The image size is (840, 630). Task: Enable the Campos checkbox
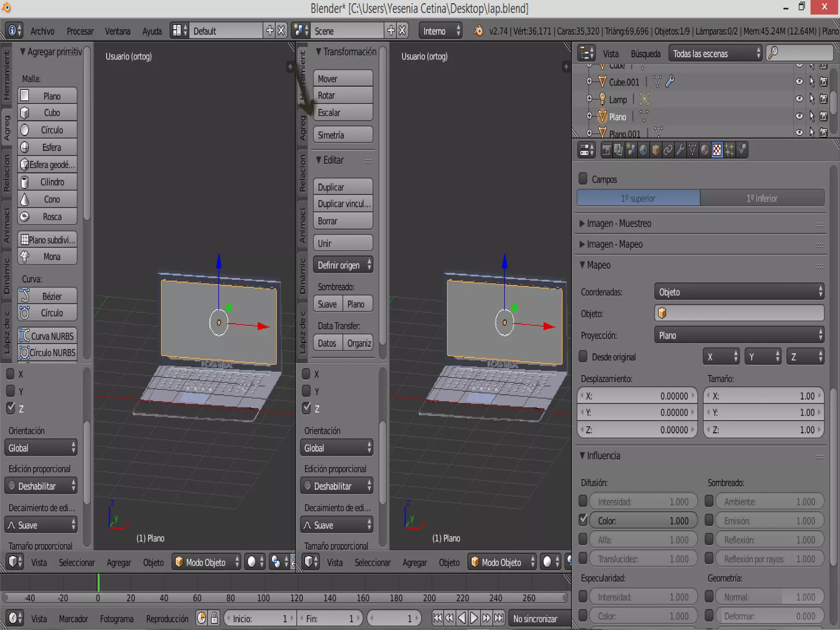(583, 179)
